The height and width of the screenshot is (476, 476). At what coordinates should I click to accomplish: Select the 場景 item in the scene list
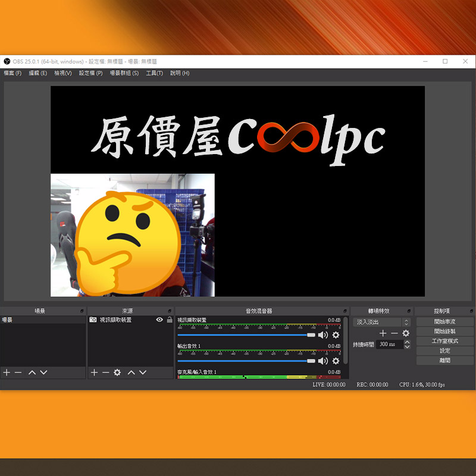tap(43, 320)
